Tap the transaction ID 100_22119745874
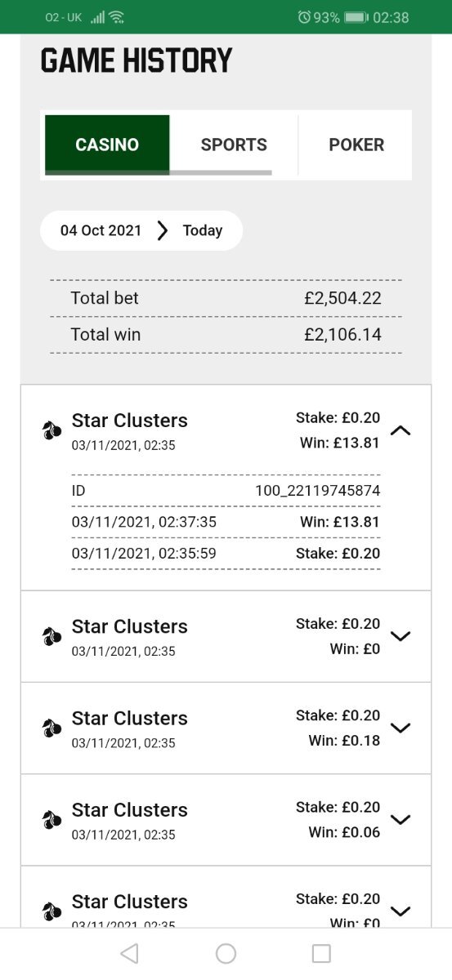 [x=317, y=491]
